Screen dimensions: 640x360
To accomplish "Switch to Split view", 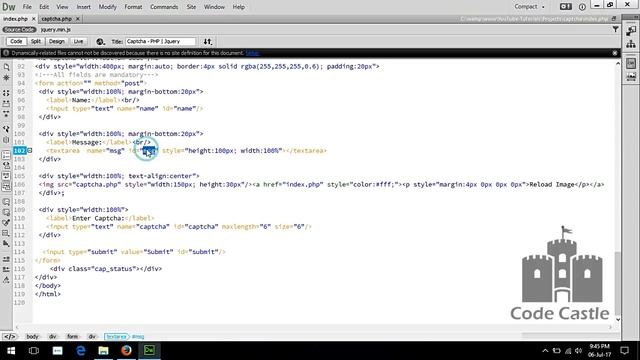I will pos(36,42).
